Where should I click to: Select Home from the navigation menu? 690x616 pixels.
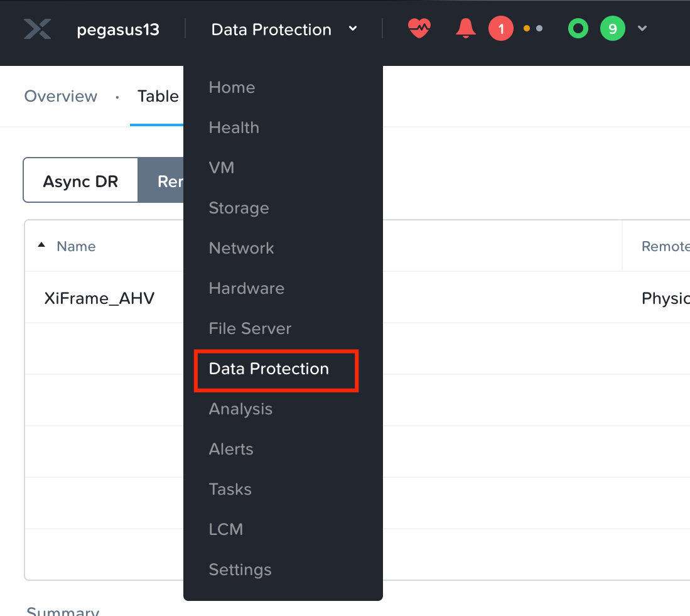click(x=232, y=87)
